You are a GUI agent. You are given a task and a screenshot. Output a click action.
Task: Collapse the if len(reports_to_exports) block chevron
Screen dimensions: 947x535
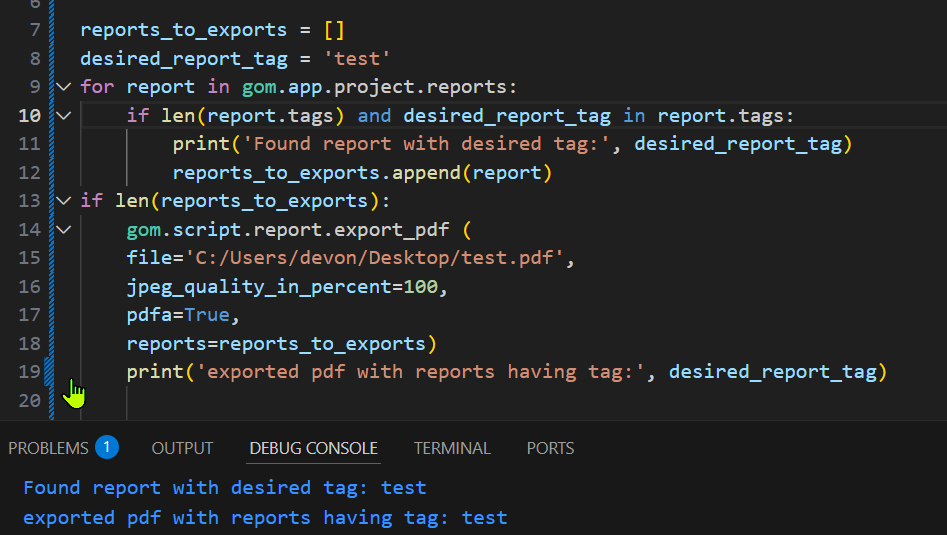tap(64, 202)
